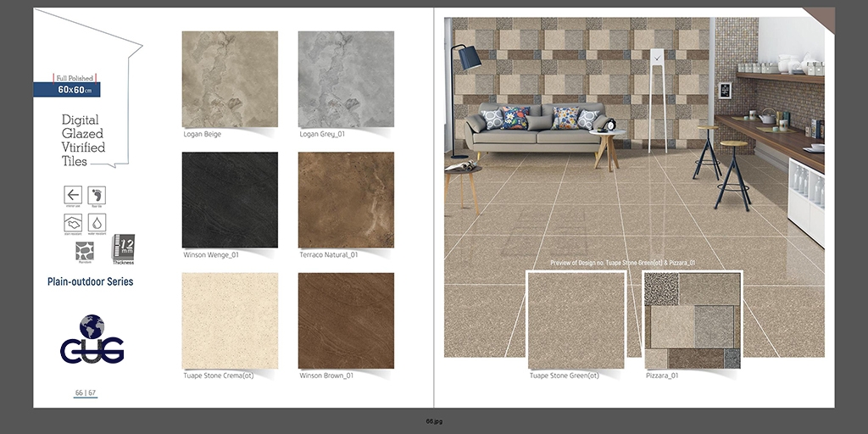Click the water resistant droplet icon
The image size is (868, 434).
[97, 223]
